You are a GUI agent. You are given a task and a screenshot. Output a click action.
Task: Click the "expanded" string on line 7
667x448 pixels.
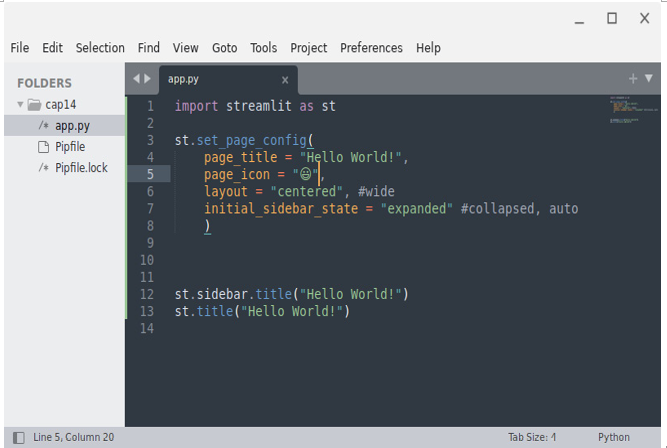pos(416,208)
